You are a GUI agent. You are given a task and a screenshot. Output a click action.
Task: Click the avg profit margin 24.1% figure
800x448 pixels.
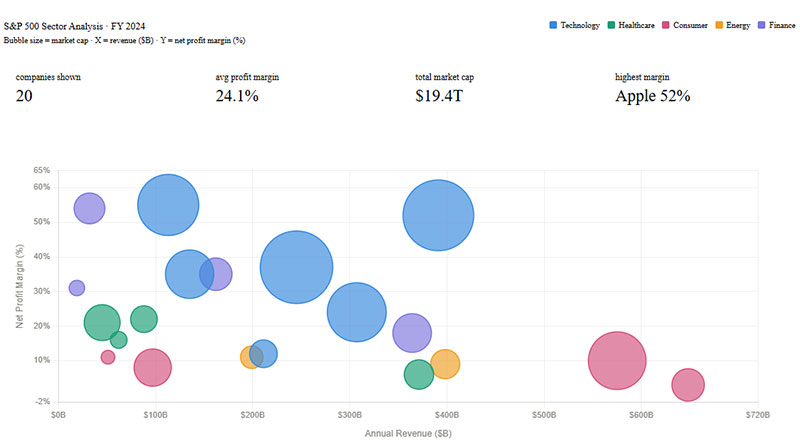237,96
